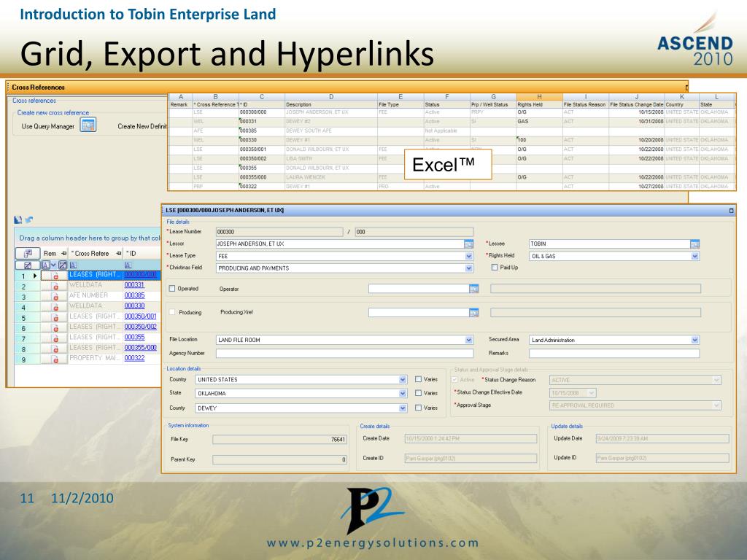
Task: Expand Rights Held dropdown
Action: click(695, 256)
